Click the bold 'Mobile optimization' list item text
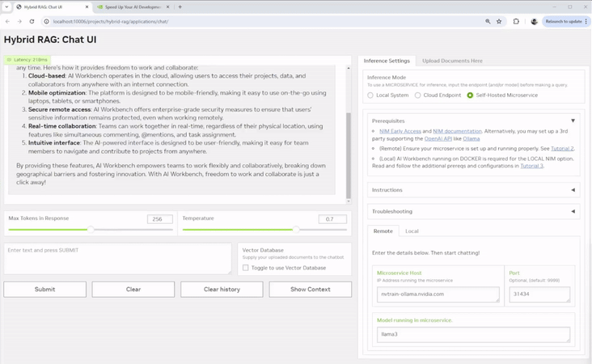Viewport: 592px width, 364px height. pyautogui.click(x=57, y=93)
